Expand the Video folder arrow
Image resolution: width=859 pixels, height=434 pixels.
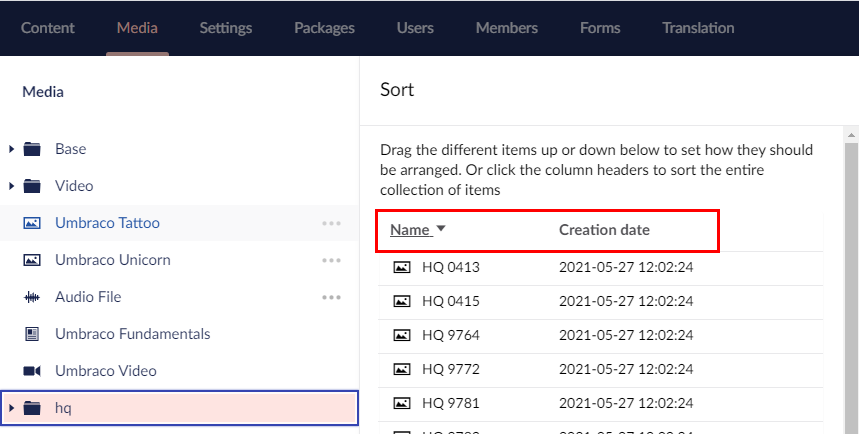click(12, 186)
